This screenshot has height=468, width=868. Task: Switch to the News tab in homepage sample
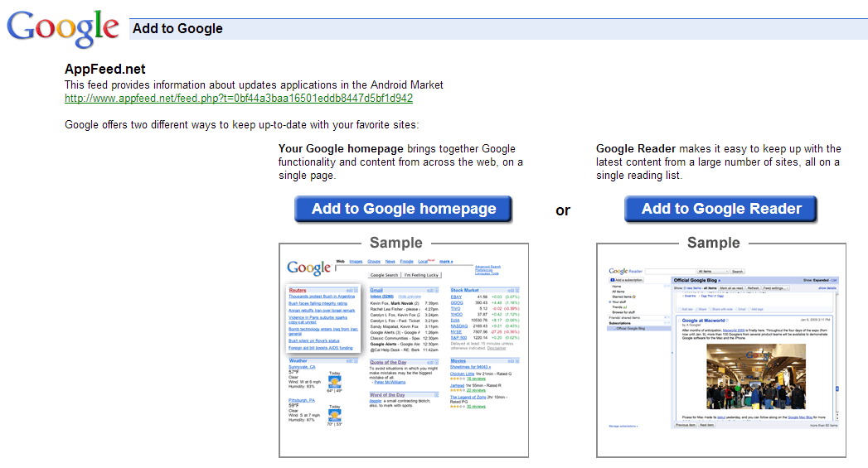point(390,261)
